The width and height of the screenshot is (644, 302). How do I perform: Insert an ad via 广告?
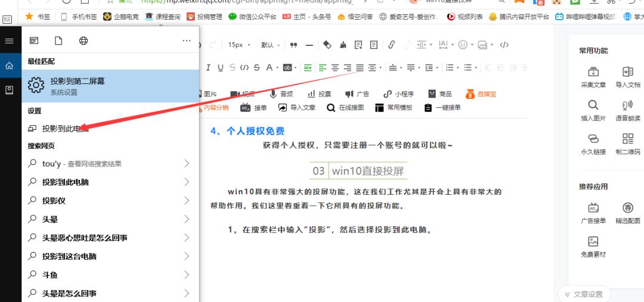pos(357,94)
